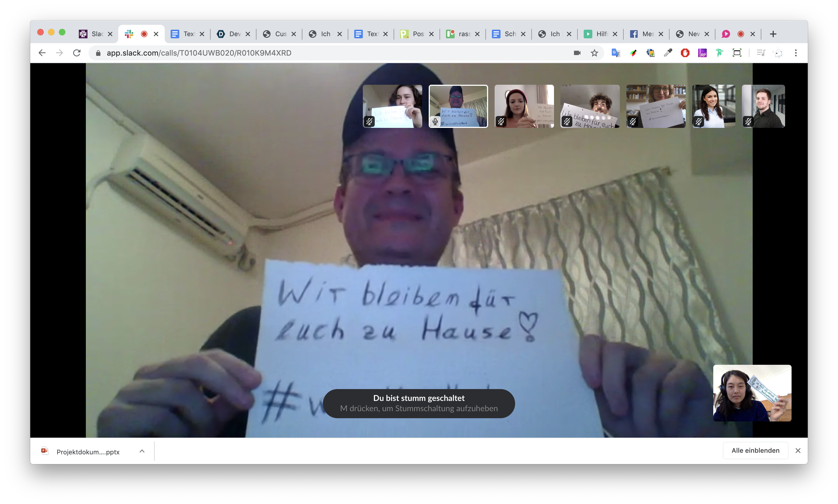
Task: Reload the Slack call page
Action: 77,53
